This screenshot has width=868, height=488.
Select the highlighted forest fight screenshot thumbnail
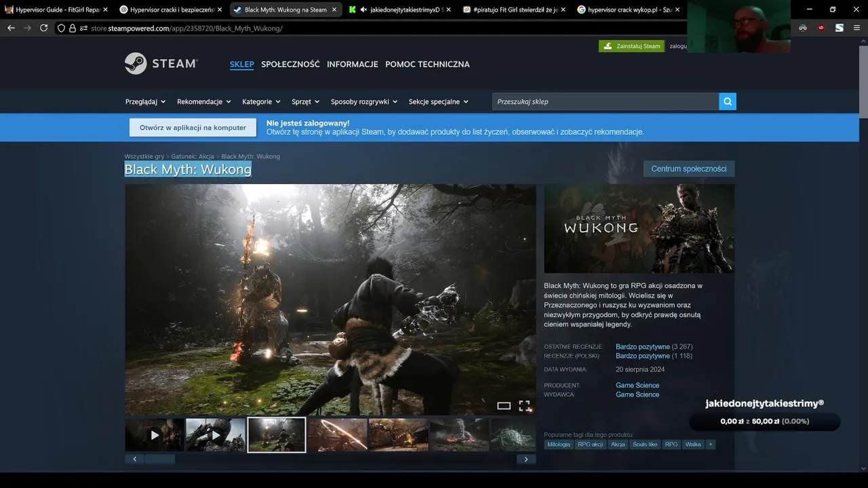pos(277,435)
